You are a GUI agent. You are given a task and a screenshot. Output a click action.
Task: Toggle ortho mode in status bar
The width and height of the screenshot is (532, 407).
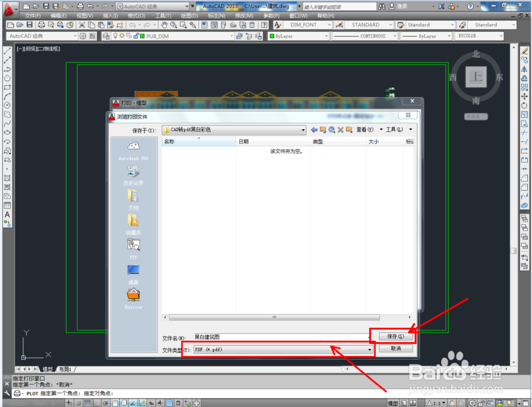pos(96,403)
